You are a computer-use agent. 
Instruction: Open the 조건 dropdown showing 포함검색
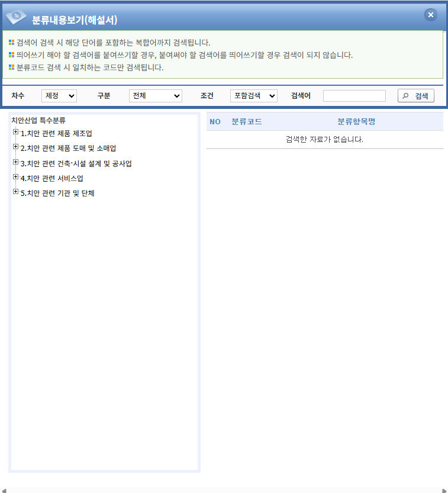tap(253, 96)
